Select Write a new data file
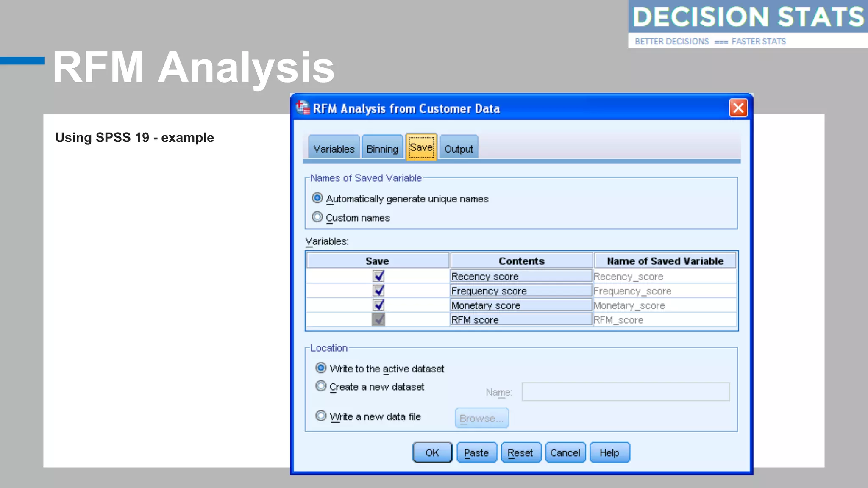The image size is (868, 488). pyautogui.click(x=368, y=416)
